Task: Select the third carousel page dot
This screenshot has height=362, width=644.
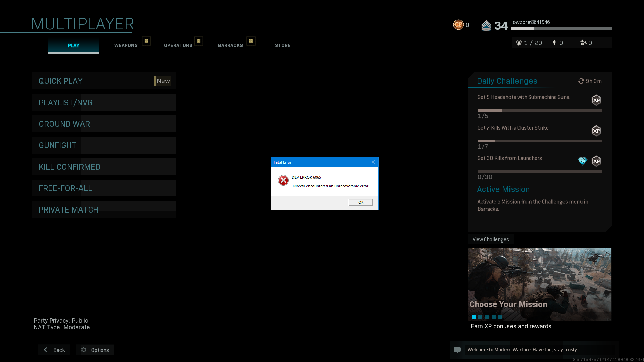Action: pyautogui.click(x=487, y=317)
